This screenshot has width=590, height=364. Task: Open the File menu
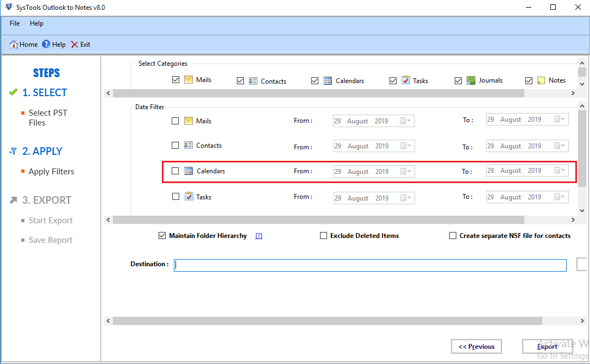(x=15, y=23)
